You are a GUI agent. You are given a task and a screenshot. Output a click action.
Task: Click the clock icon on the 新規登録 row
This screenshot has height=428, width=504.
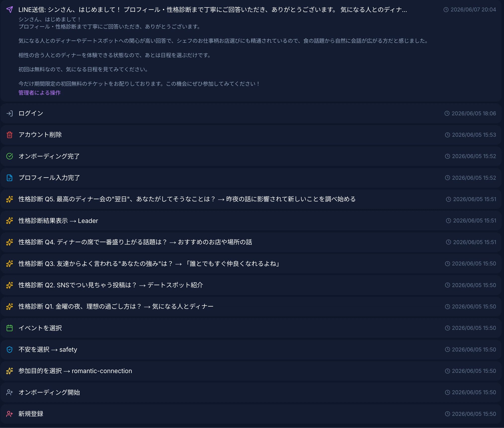coord(447,414)
